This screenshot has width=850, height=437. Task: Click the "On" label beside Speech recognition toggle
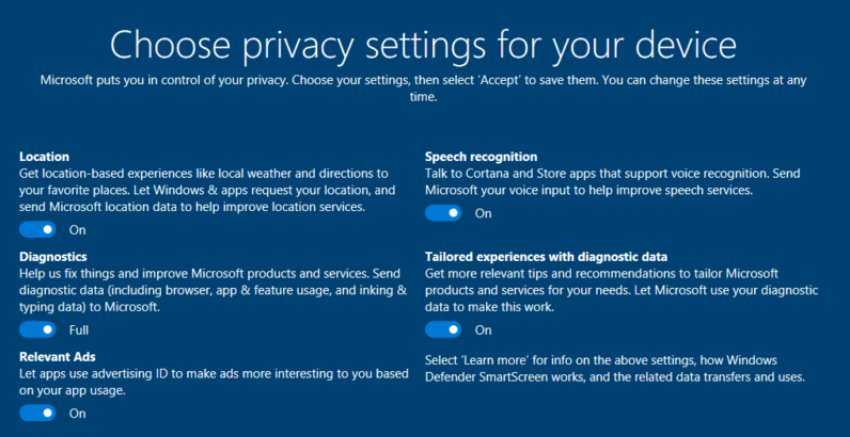click(x=483, y=213)
